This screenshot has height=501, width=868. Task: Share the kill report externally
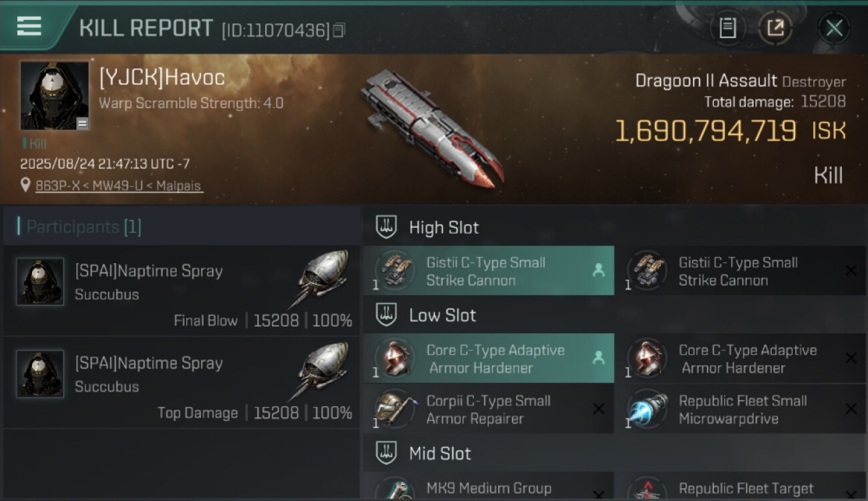[775, 28]
